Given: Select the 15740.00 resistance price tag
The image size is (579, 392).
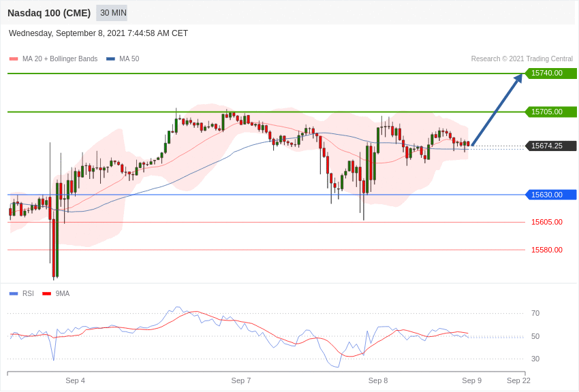Looking at the screenshot, I should (550, 73).
